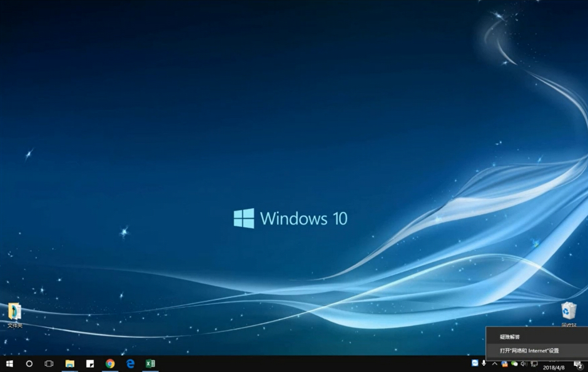Screen dimensions: 588x372
Task: Click the microphone tray icon
Action: [x=484, y=363]
